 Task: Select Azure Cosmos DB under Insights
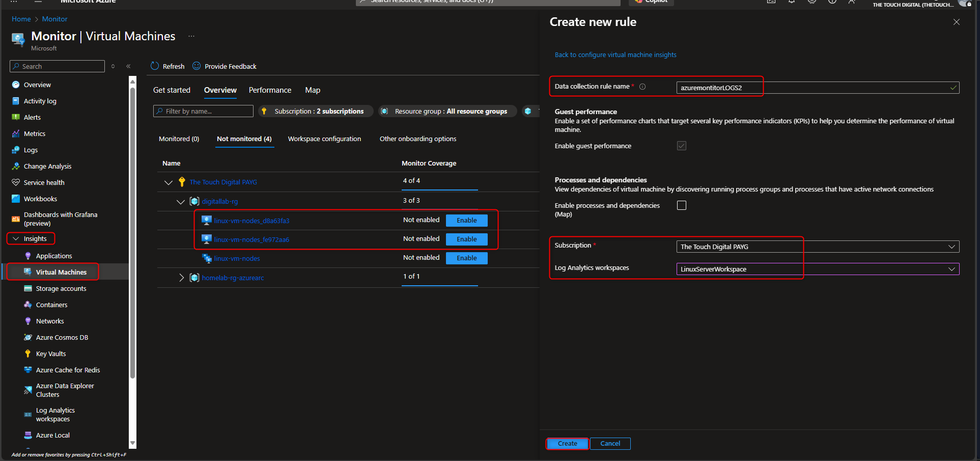[61, 337]
